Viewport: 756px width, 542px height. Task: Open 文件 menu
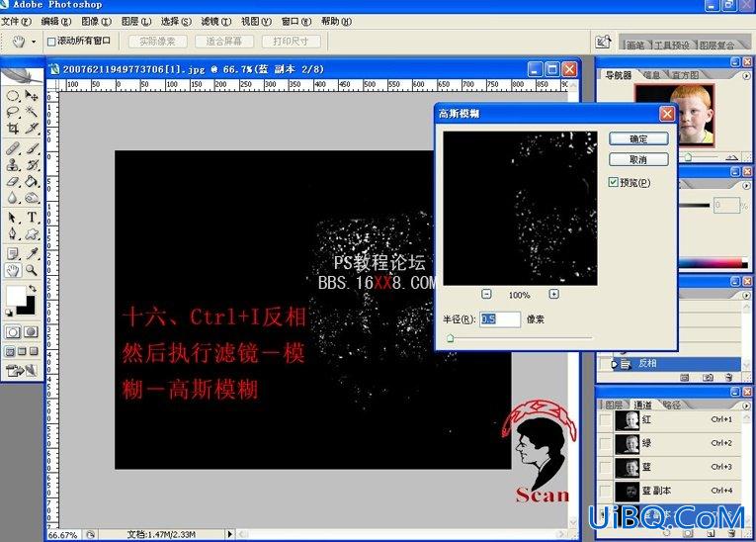[x=16, y=21]
